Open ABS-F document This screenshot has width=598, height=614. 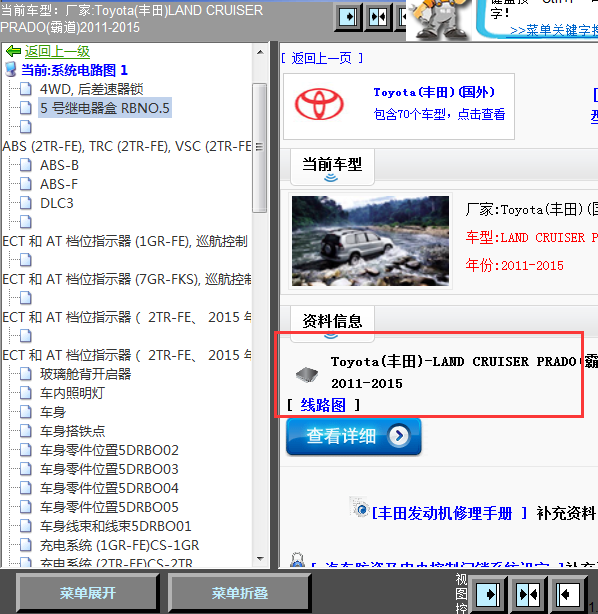point(59,184)
